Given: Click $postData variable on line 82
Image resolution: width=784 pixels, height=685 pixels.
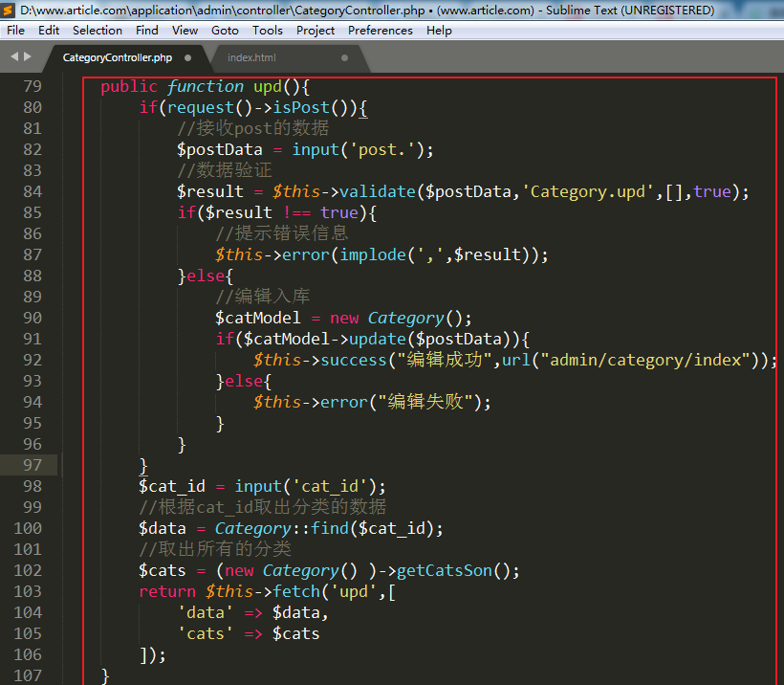Looking at the screenshot, I should (x=220, y=149).
